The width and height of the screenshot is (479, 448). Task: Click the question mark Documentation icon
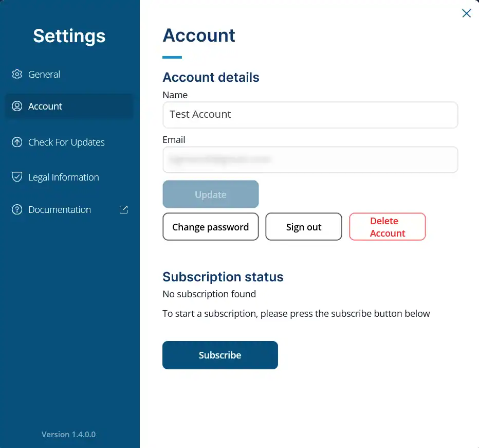[x=17, y=209]
